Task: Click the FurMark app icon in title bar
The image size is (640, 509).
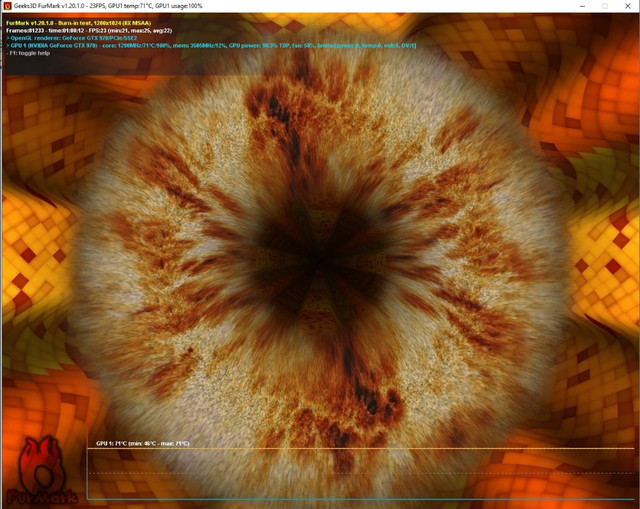Action: [x=7, y=6]
